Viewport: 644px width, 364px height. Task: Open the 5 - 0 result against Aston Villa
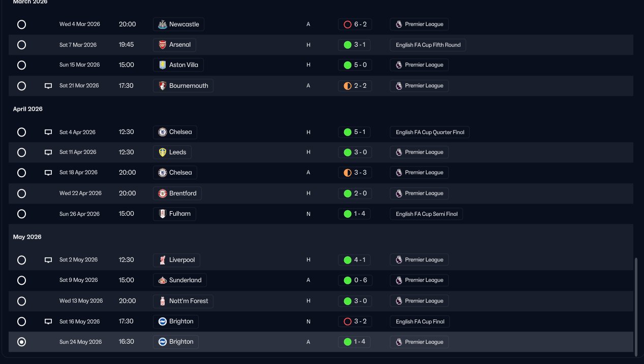[354, 65]
